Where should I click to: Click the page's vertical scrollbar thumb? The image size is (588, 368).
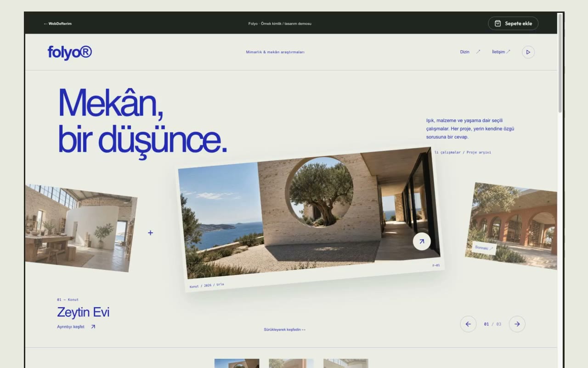point(560,63)
